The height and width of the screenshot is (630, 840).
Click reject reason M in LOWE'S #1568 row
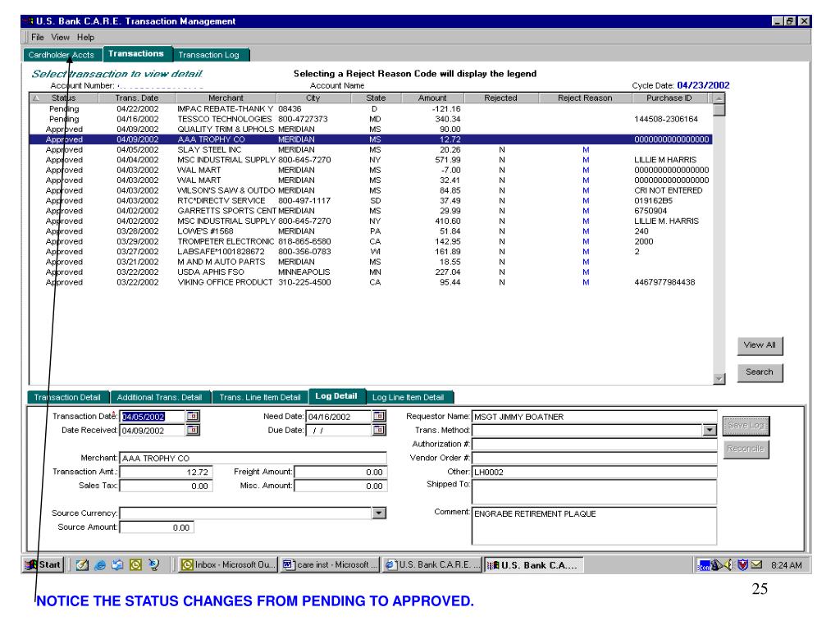pyautogui.click(x=586, y=231)
